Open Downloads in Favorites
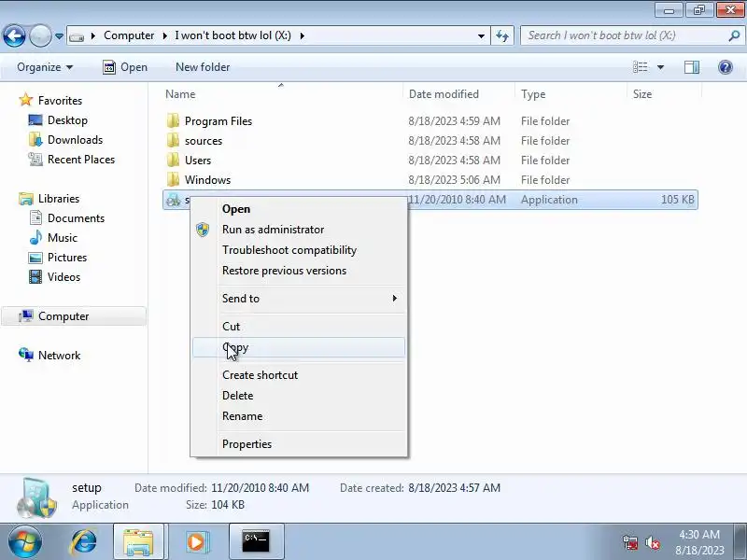Screen dimensions: 747x560 coord(76,139)
